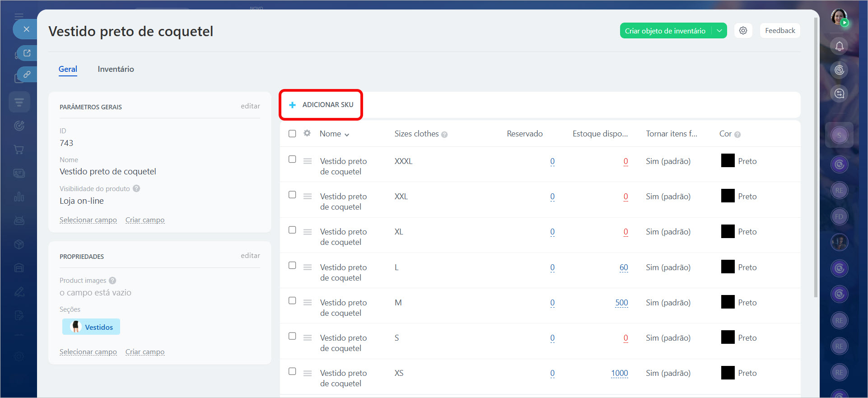Click editar in Parâmetros Gerais section
Viewport: 868px width, 398px height.
[x=250, y=106]
